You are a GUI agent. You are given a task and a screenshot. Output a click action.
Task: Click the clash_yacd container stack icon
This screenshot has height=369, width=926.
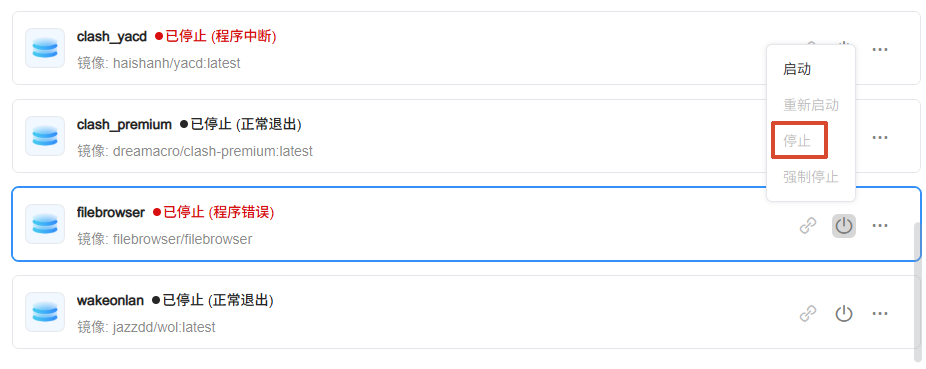point(45,48)
